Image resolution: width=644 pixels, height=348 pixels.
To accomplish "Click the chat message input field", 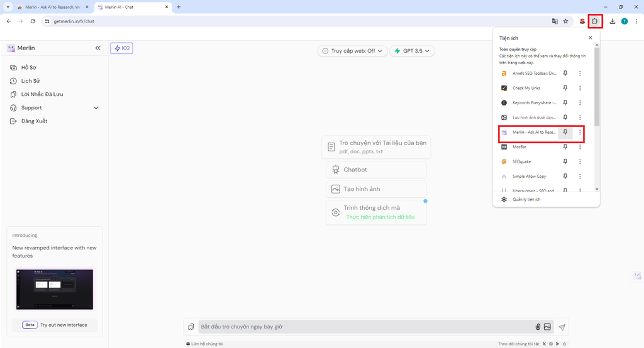I will pyautogui.click(x=365, y=327).
